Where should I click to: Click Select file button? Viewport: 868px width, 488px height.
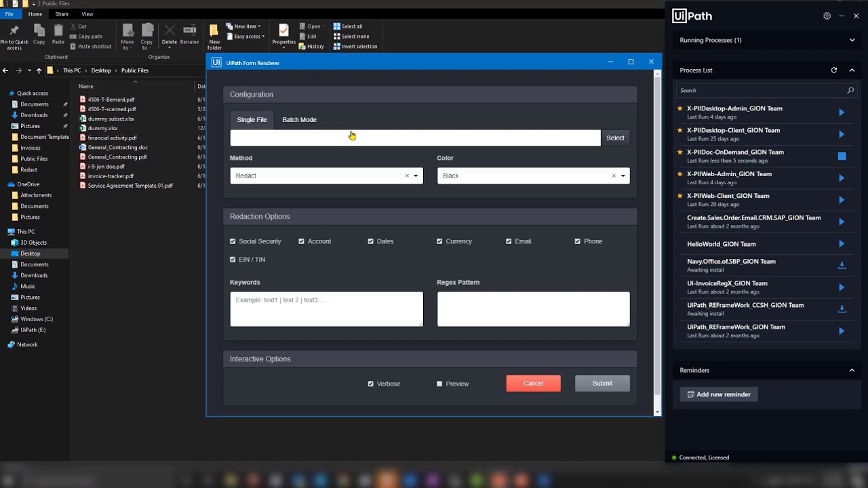pos(615,138)
